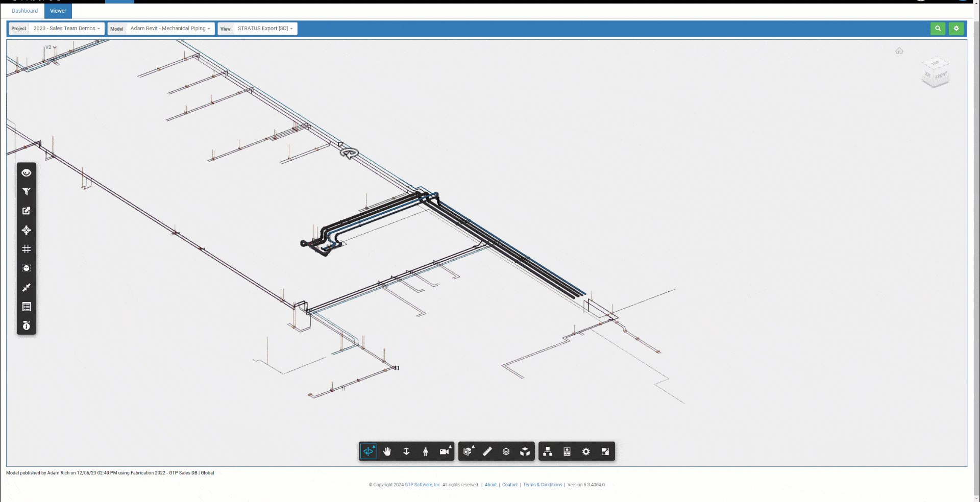Open the model hierarchy tree tool
The height and width of the screenshot is (502, 980).
coord(547,451)
